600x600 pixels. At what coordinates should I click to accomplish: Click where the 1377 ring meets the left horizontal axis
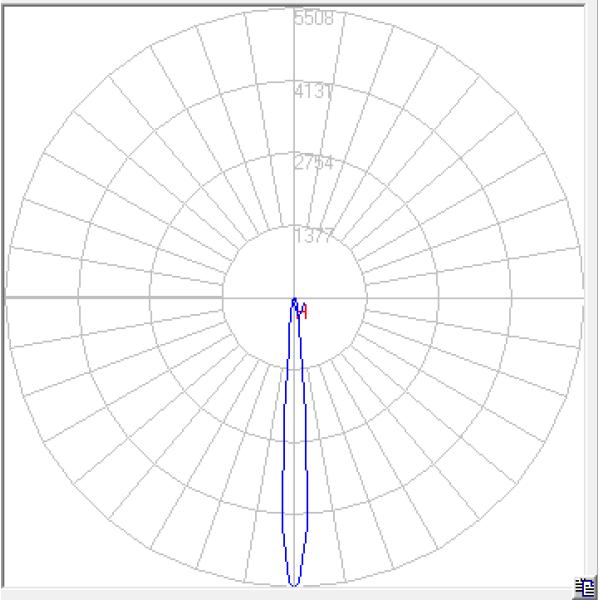coord(222,297)
